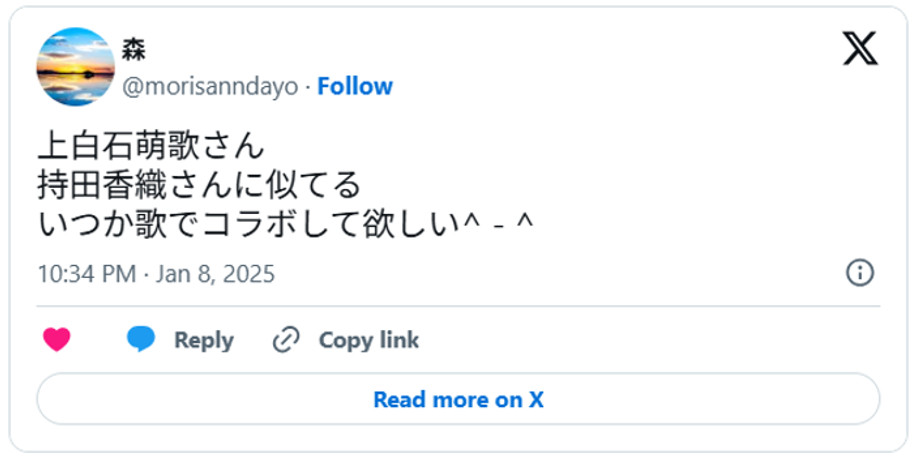This screenshot has width=918, height=461.
Task: Click the Copy link text label
Action: [368, 340]
